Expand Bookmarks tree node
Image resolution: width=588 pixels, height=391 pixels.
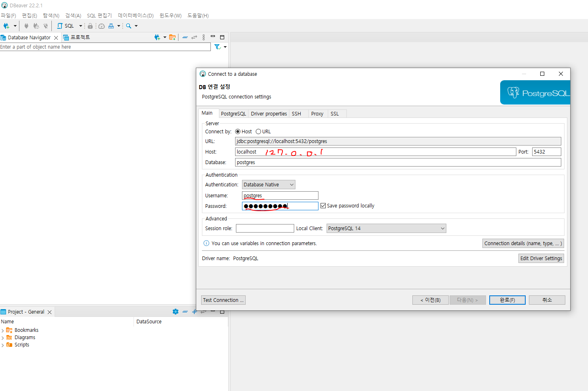click(x=2, y=331)
